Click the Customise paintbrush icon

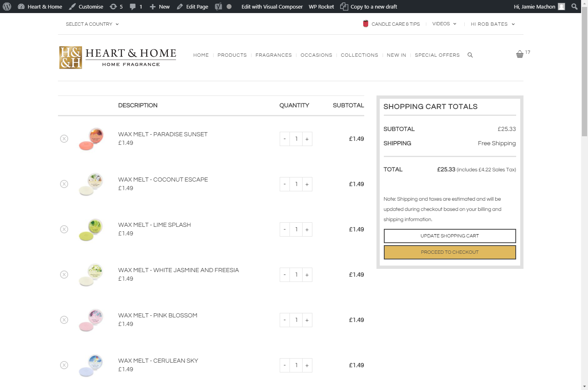[72, 7]
